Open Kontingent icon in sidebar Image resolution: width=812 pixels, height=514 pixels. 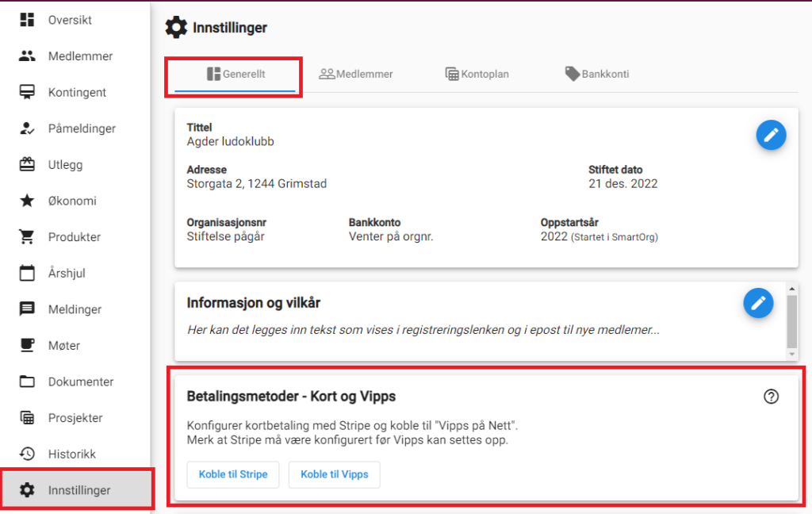tap(27, 92)
